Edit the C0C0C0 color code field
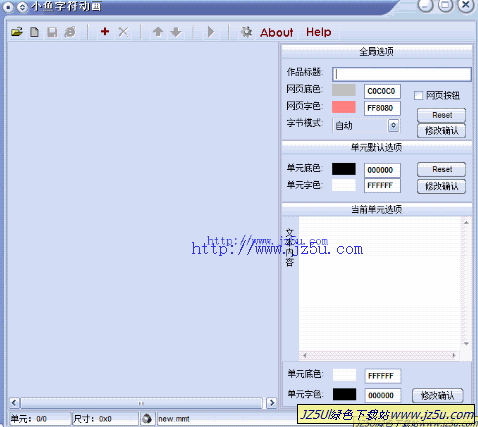 (x=382, y=91)
